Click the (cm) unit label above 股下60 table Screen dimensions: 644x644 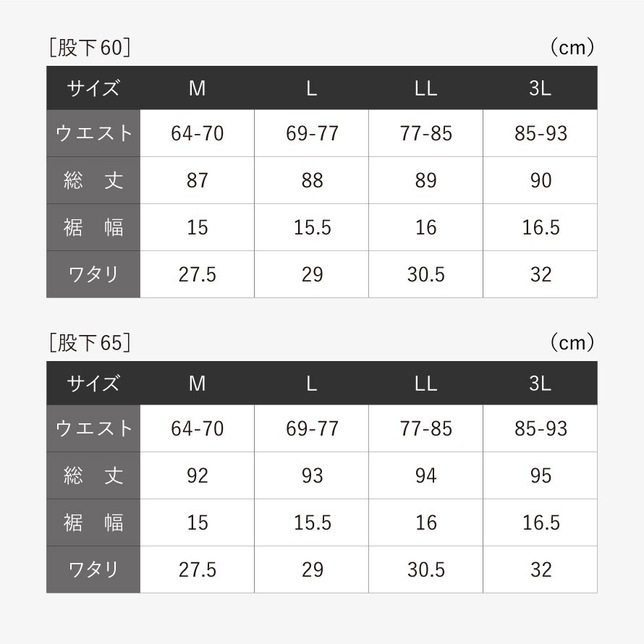point(572,48)
